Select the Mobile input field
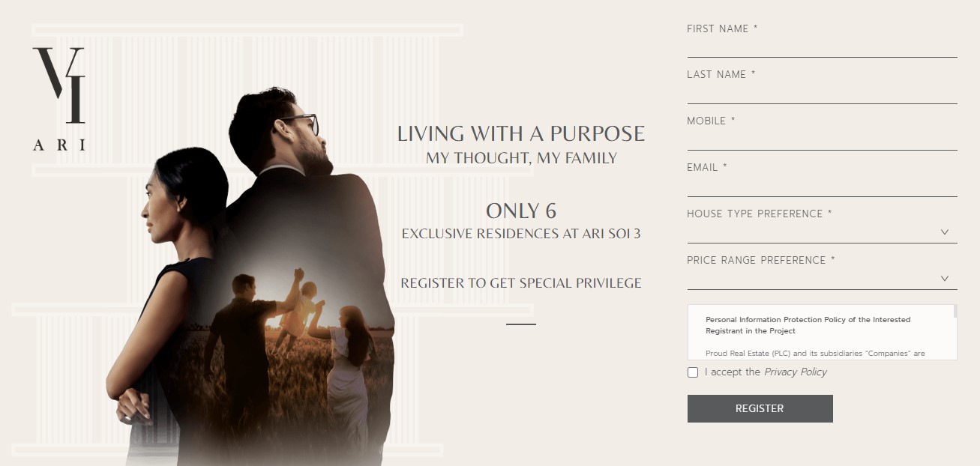Screen dimensions: 980x466 point(822,140)
